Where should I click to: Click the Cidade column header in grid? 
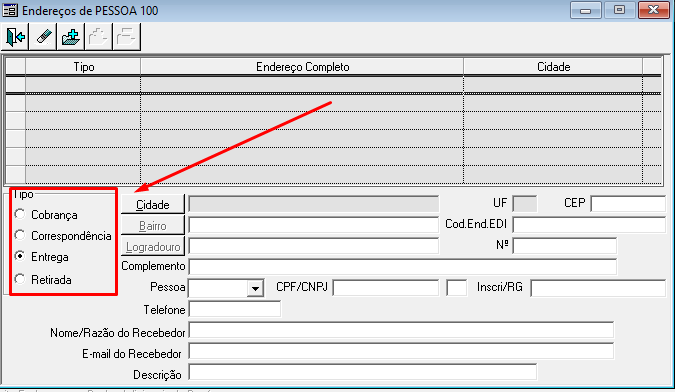(553, 67)
